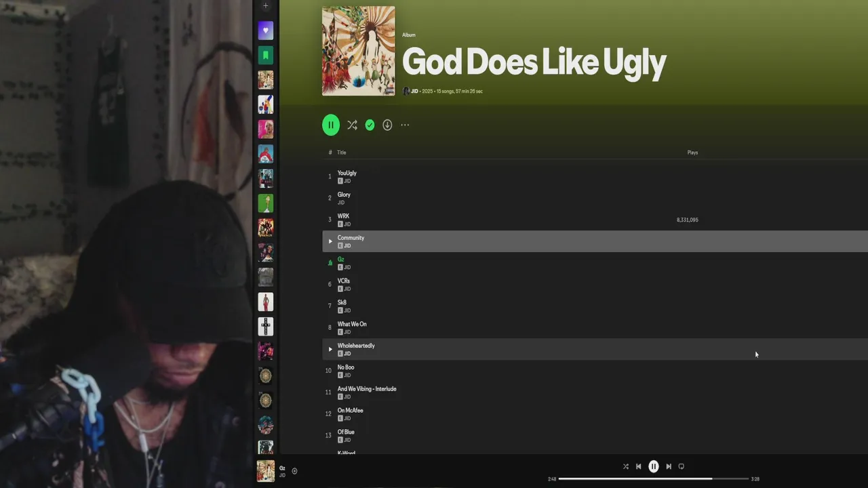Viewport: 868px width, 488px height.
Task: Click the Title column header
Action: tap(342, 152)
